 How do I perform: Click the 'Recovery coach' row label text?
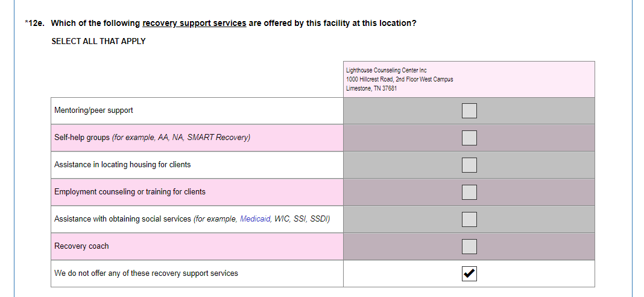[81, 246]
